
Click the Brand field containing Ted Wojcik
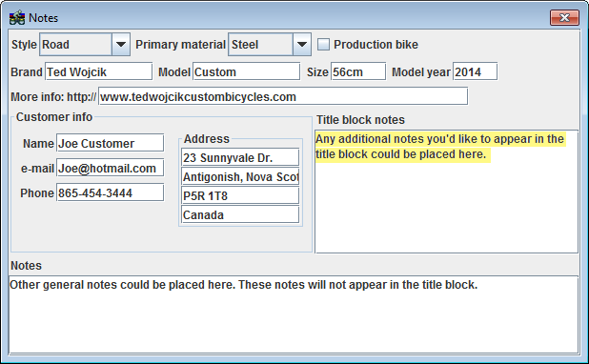[99, 71]
